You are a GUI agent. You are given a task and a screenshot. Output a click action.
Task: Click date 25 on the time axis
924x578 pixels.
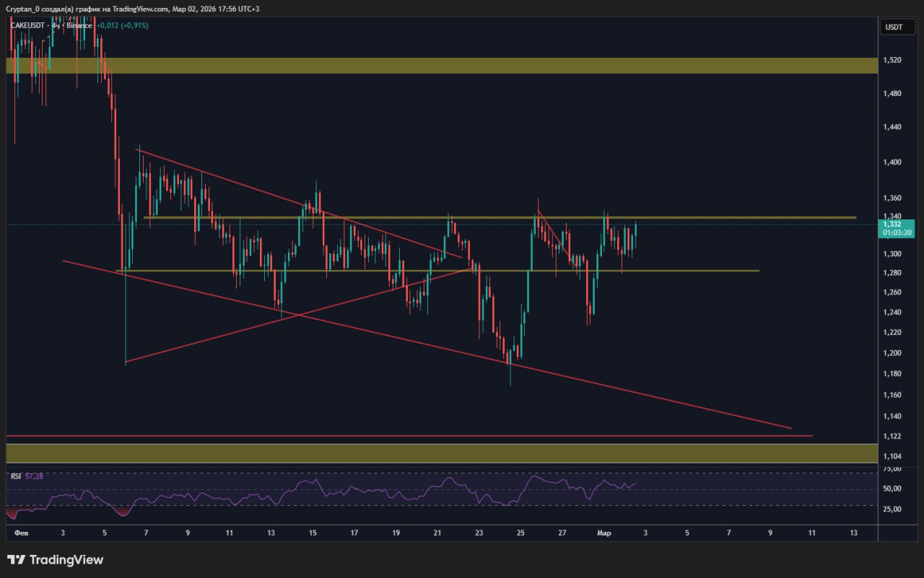point(520,533)
